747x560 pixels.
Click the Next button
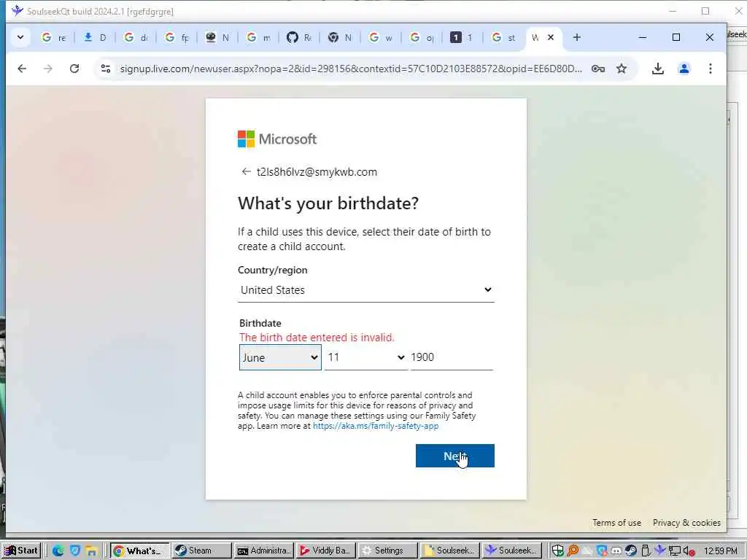[455, 456]
